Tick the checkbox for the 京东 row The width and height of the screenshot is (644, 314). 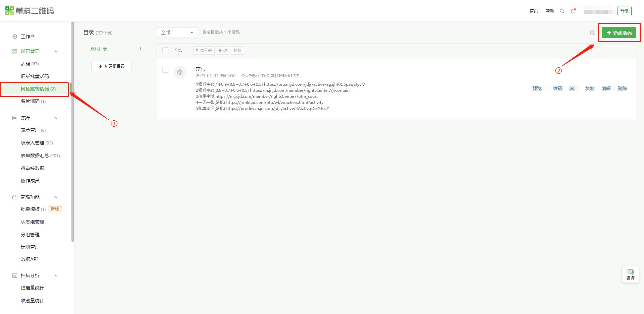[165, 69]
